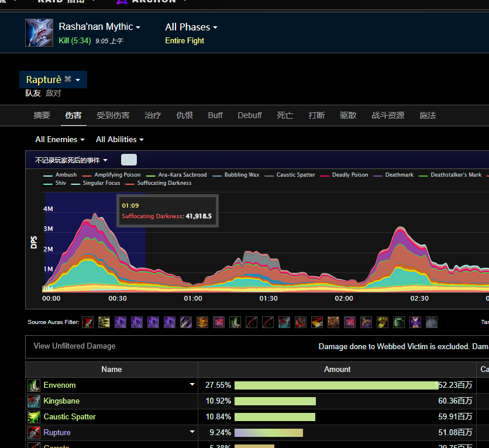Open the All Phases dropdown
The image size is (489, 448).
pyautogui.click(x=191, y=27)
